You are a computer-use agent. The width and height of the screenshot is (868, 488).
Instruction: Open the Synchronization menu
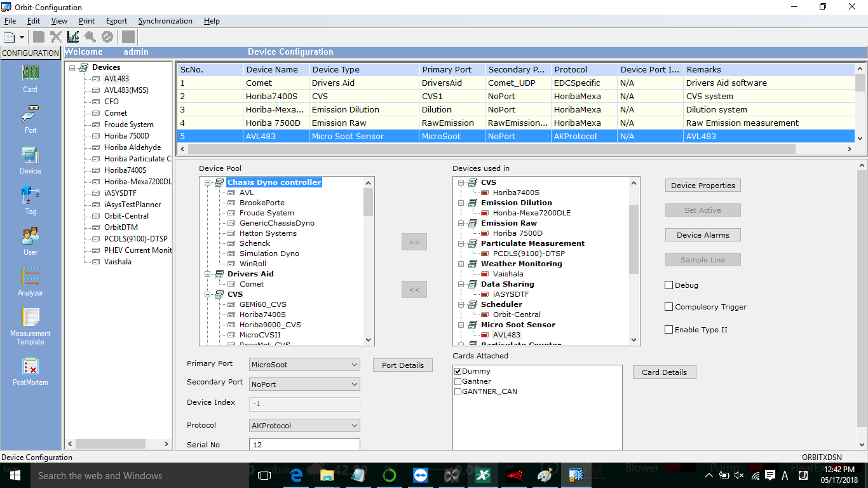click(x=165, y=21)
